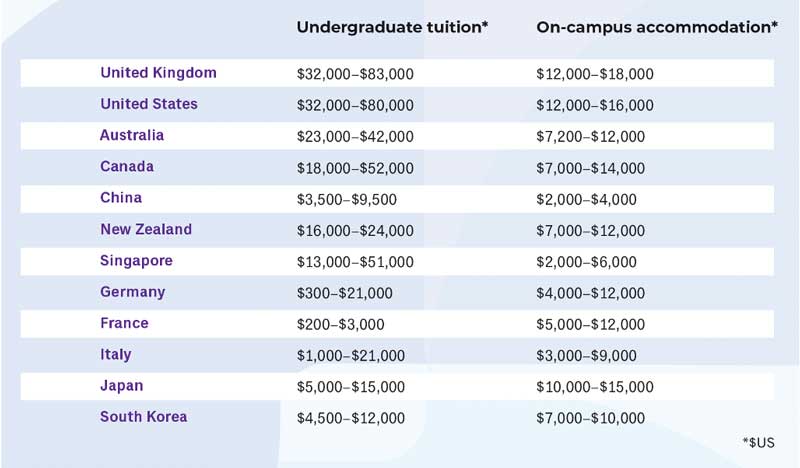This screenshot has height=468, width=800.
Task: Click the Japan row label
Action: coord(122,385)
